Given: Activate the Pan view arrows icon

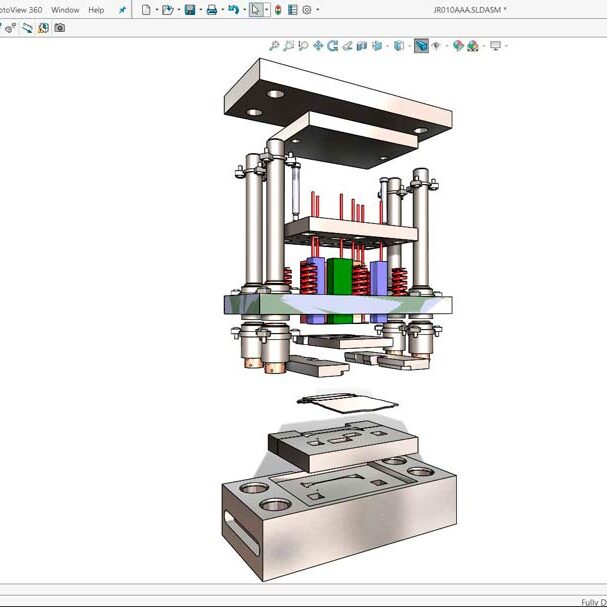Looking at the screenshot, I should (x=318, y=46).
